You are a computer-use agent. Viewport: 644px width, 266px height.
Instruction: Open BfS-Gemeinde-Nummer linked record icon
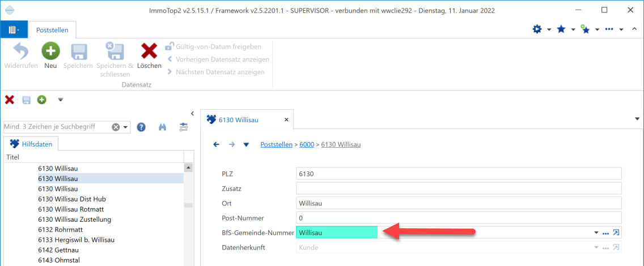click(616, 233)
